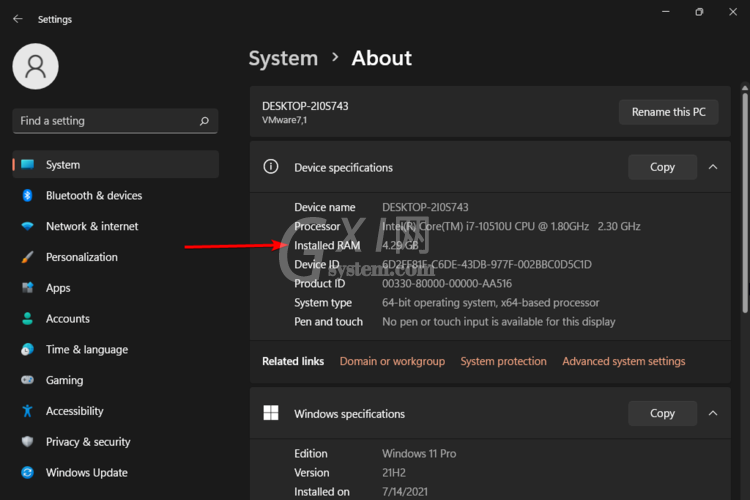750x500 pixels.
Task: Open System category in sidebar
Action: click(x=116, y=165)
